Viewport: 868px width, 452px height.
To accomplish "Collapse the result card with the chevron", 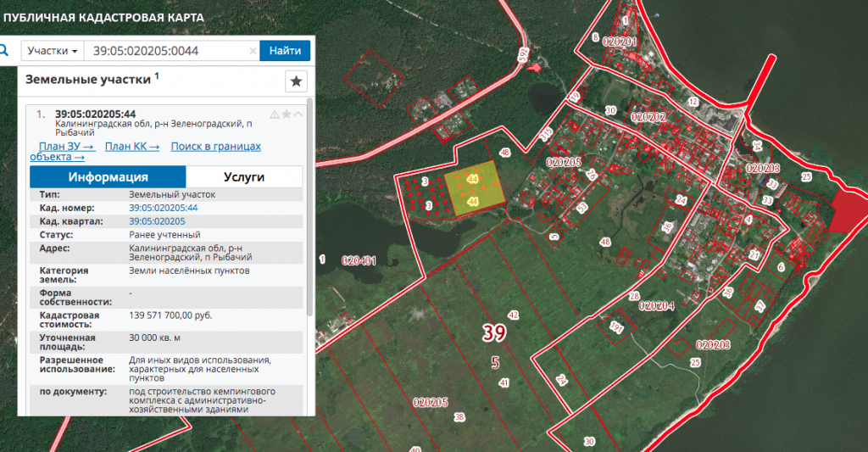I will 298,114.
